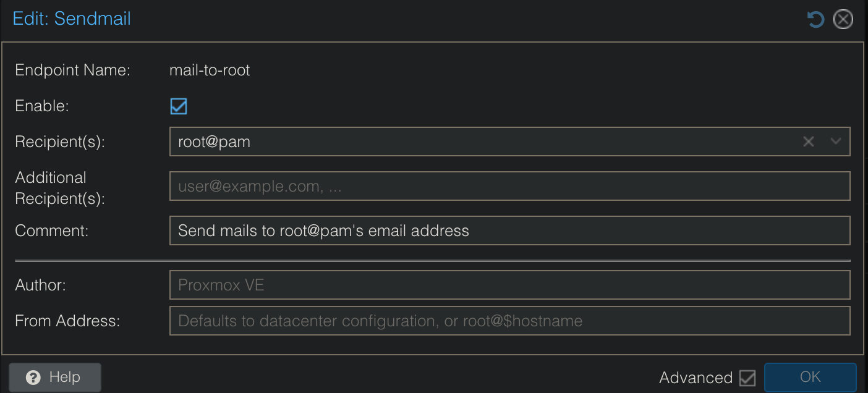
Task: Click the question mark Help icon
Action: (x=33, y=378)
